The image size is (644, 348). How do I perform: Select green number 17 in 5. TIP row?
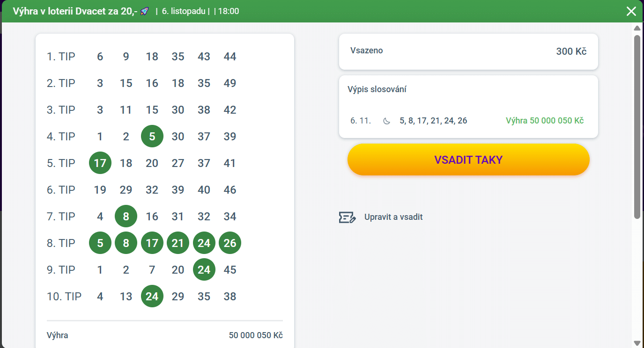click(x=100, y=163)
